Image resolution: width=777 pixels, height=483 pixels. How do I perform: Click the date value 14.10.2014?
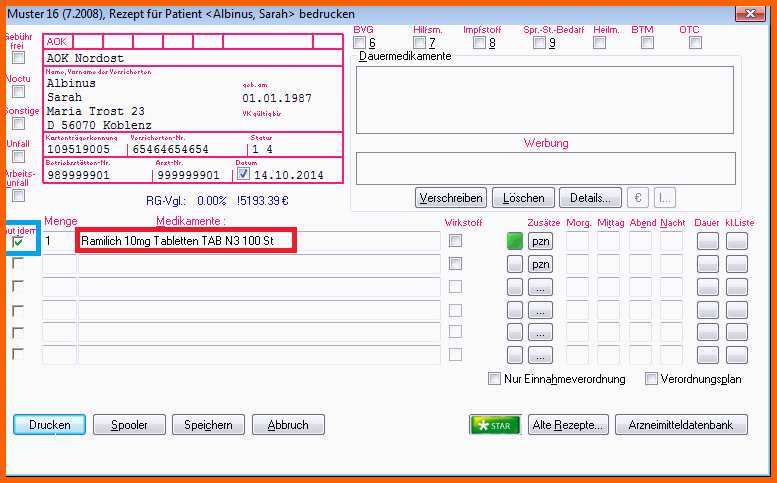pos(288,175)
